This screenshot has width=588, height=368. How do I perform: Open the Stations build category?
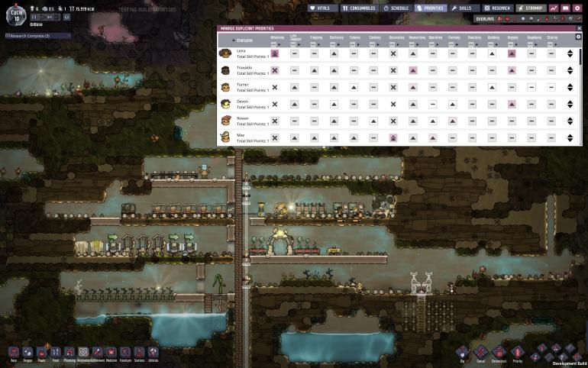139,353
